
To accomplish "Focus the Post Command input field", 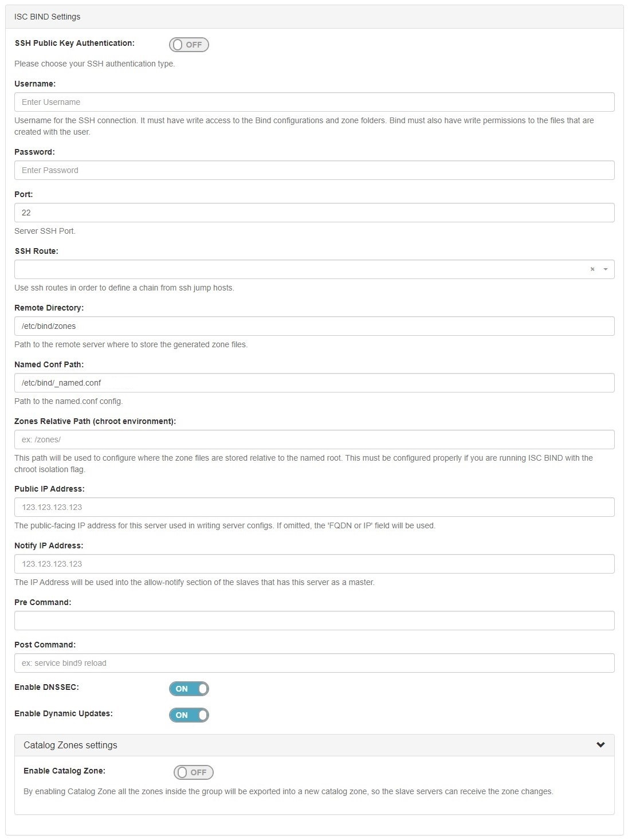I will [314, 663].
